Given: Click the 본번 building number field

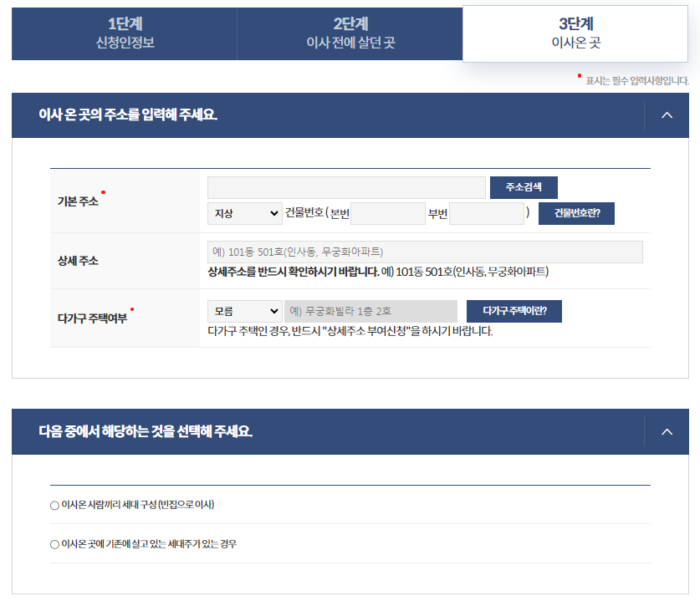Looking at the screenshot, I should (x=388, y=213).
